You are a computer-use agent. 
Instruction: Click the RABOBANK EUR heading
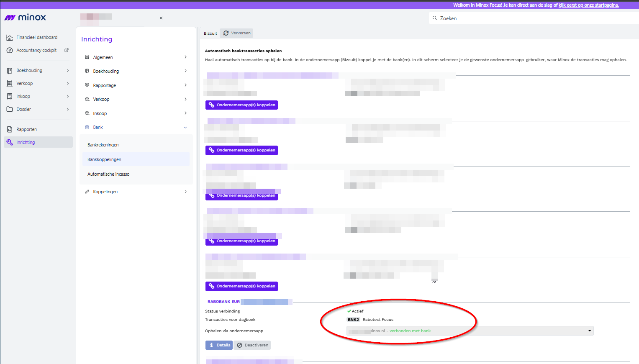[223, 302]
